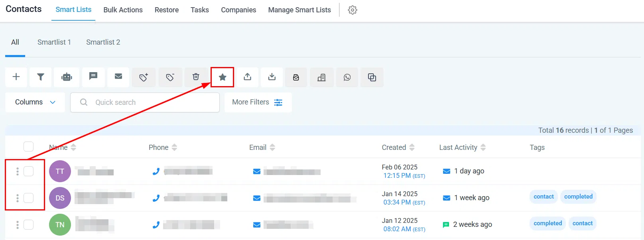The height and width of the screenshot is (240, 644).
Task: Click the Add Contact plus icon
Action: pos(16,77)
